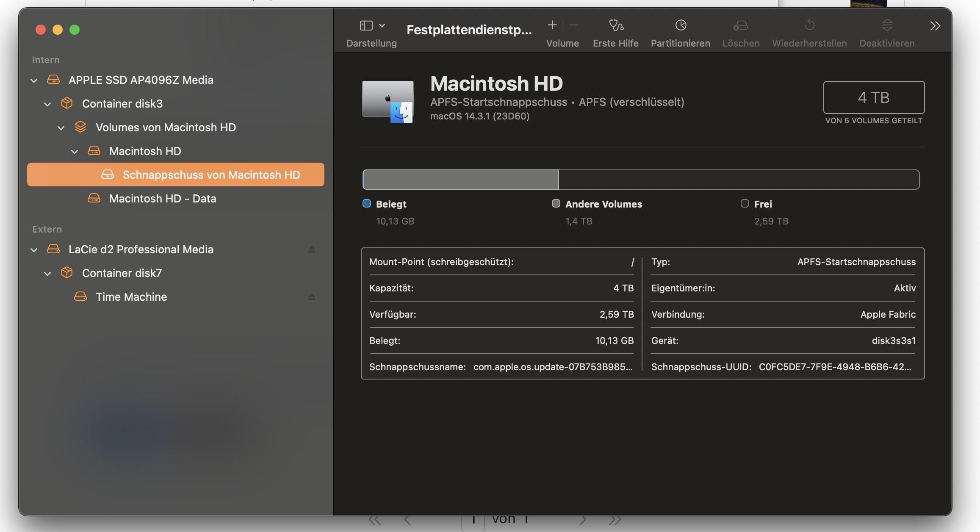Eject the LaCie d2 Professional Media drive
The image size is (980, 532).
[x=312, y=249]
